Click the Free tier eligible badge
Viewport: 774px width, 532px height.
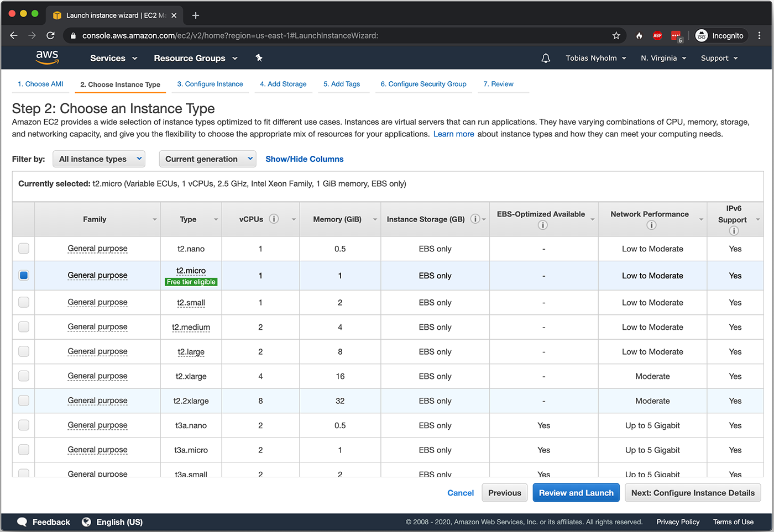point(191,282)
